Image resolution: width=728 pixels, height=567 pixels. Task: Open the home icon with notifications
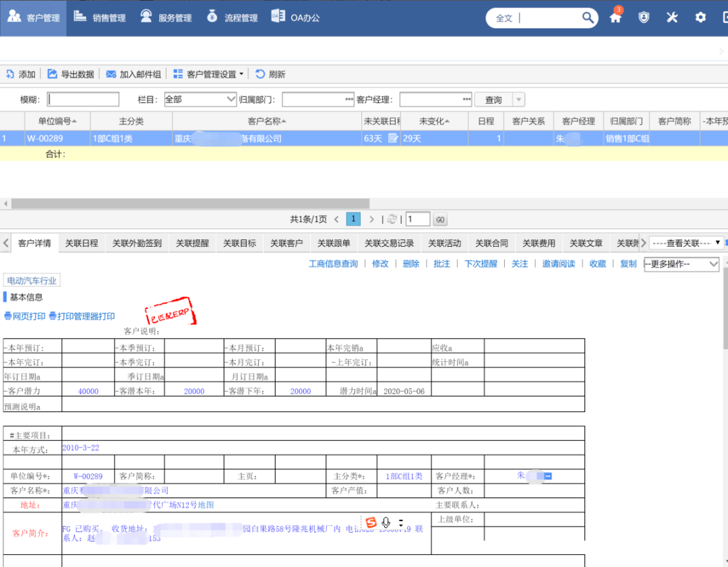pyautogui.click(x=615, y=17)
